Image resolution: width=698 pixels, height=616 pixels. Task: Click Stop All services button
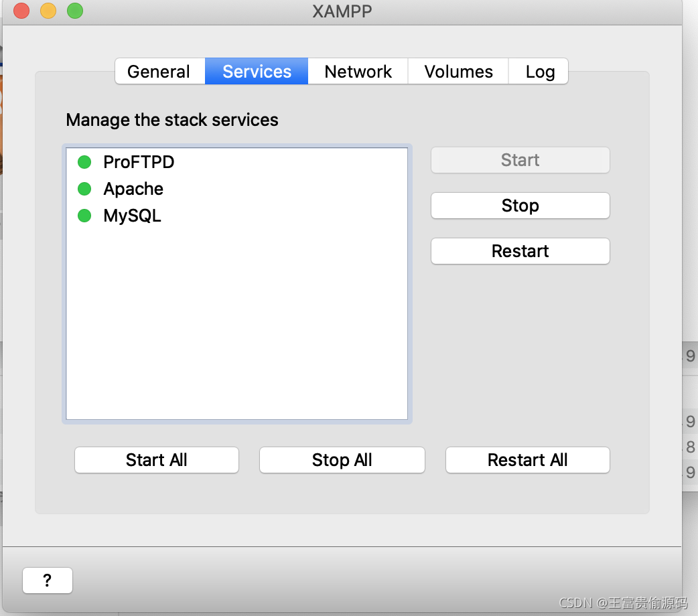(x=342, y=460)
